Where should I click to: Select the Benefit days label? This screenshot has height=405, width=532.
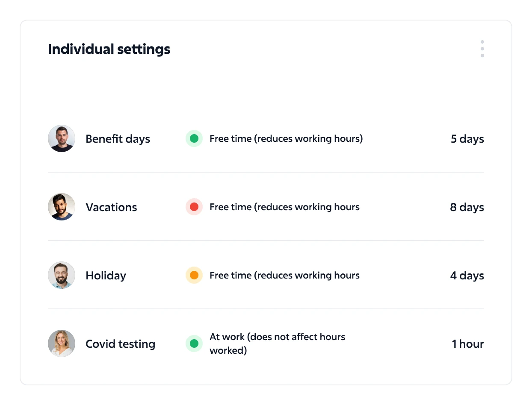[118, 139]
